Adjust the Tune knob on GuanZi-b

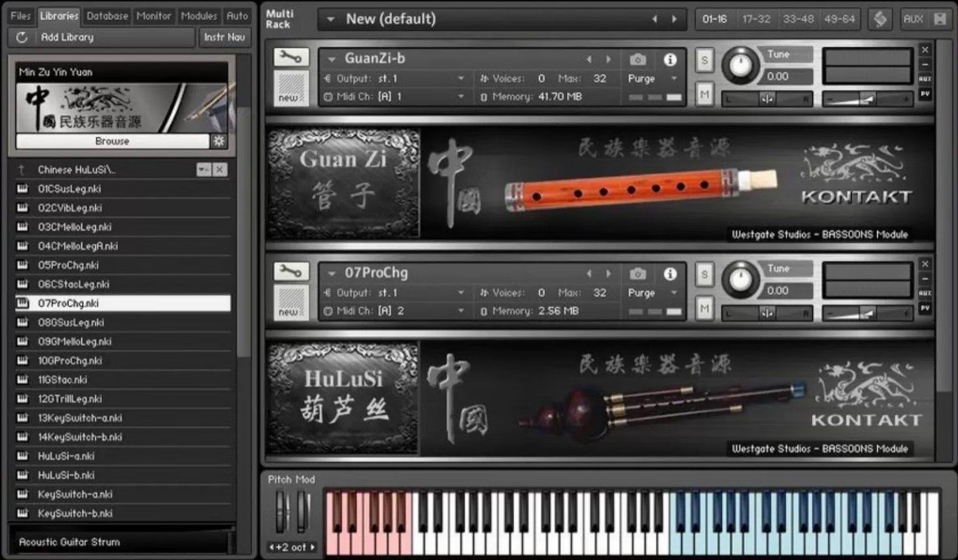click(x=740, y=65)
